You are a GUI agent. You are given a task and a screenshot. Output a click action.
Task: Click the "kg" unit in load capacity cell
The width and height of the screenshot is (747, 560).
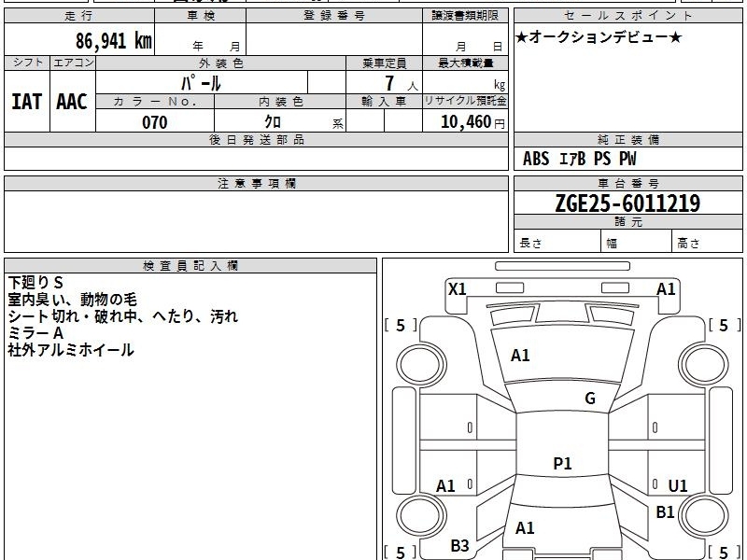pos(500,85)
